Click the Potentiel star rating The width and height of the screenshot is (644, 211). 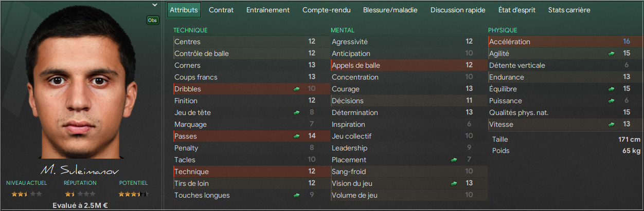click(133, 194)
